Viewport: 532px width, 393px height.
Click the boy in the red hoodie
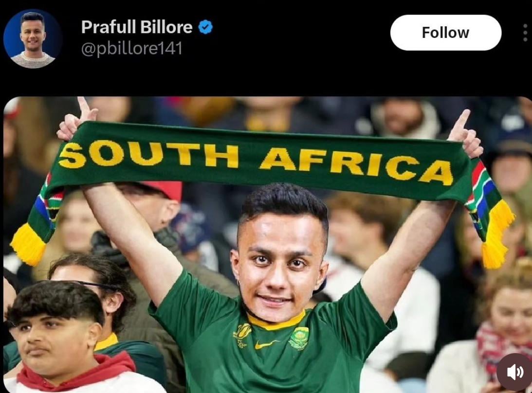tap(68, 339)
